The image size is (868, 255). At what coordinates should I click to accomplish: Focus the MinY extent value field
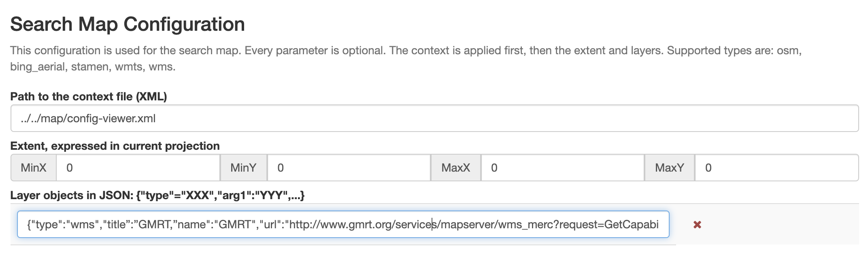[349, 168]
